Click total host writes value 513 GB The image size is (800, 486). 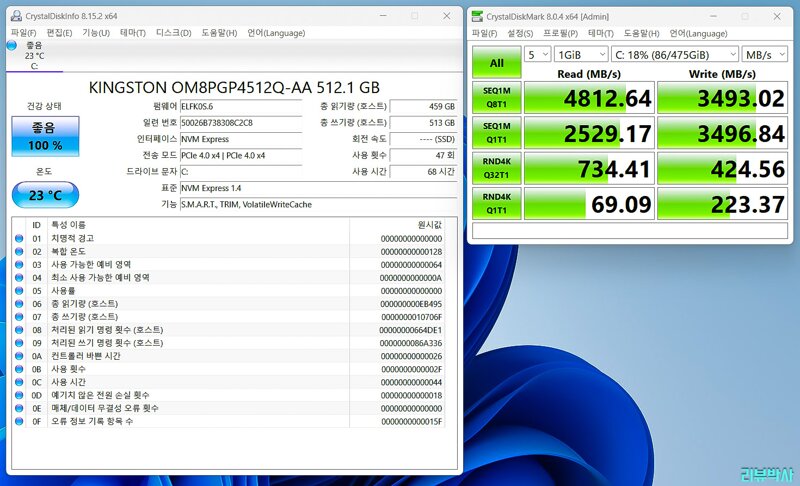tap(423, 123)
